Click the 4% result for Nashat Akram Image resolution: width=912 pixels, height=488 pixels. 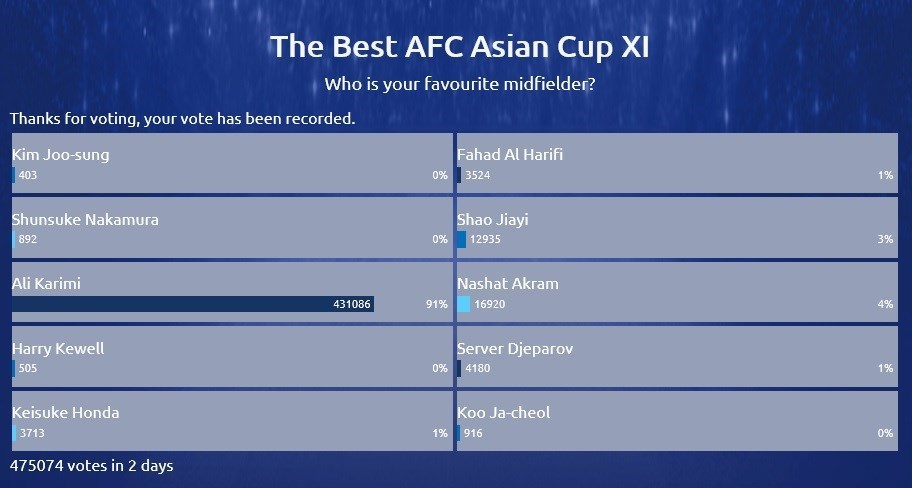coord(884,304)
